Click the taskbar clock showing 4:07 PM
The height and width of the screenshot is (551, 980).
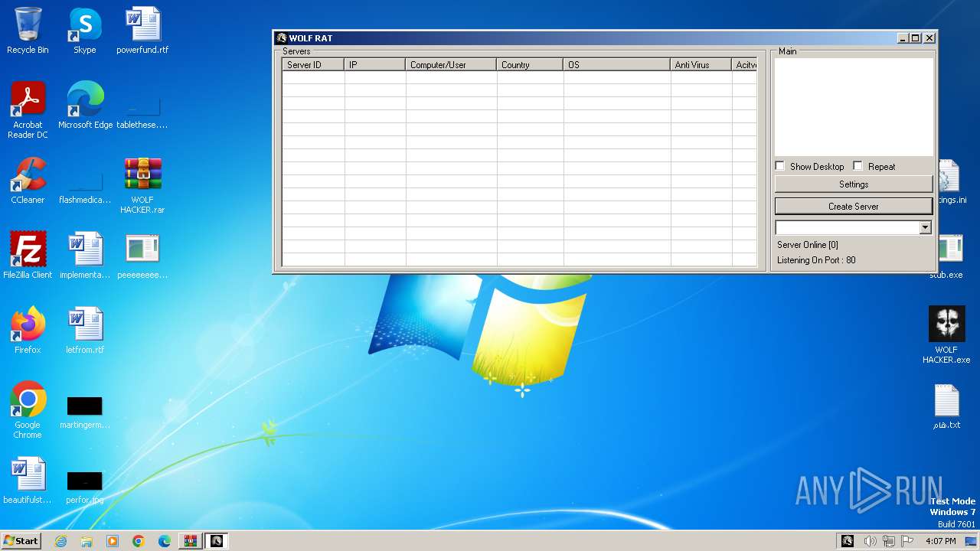pyautogui.click(x=940, y=541)
